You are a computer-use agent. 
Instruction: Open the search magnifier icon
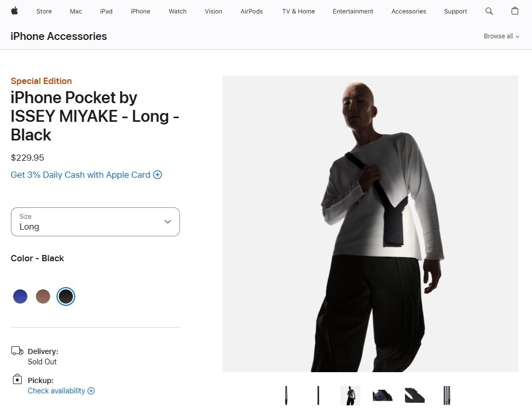[489, 11]
